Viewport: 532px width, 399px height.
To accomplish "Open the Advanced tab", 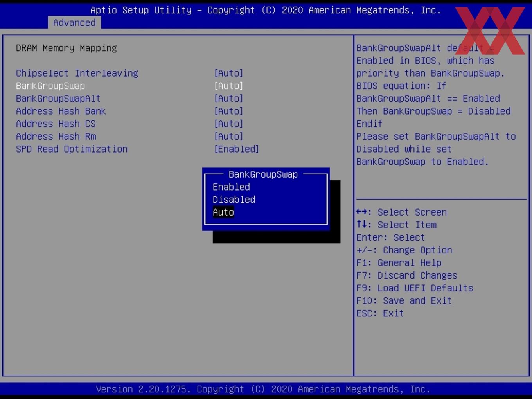I will click(74, 23).
